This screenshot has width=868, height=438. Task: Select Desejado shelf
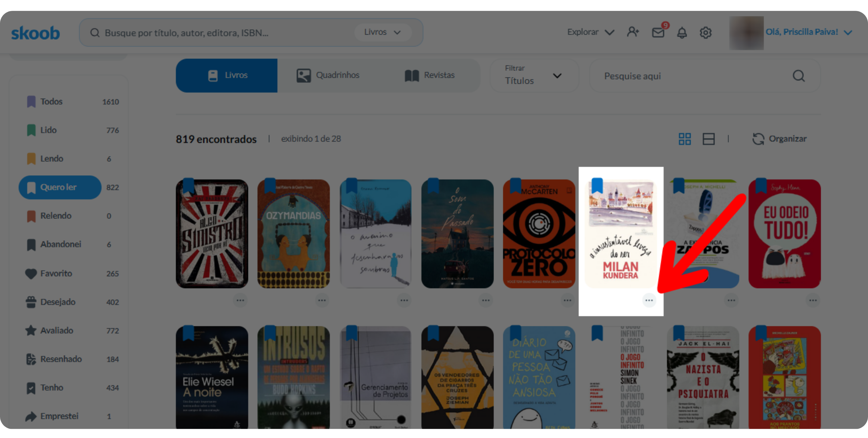[72, 302]
